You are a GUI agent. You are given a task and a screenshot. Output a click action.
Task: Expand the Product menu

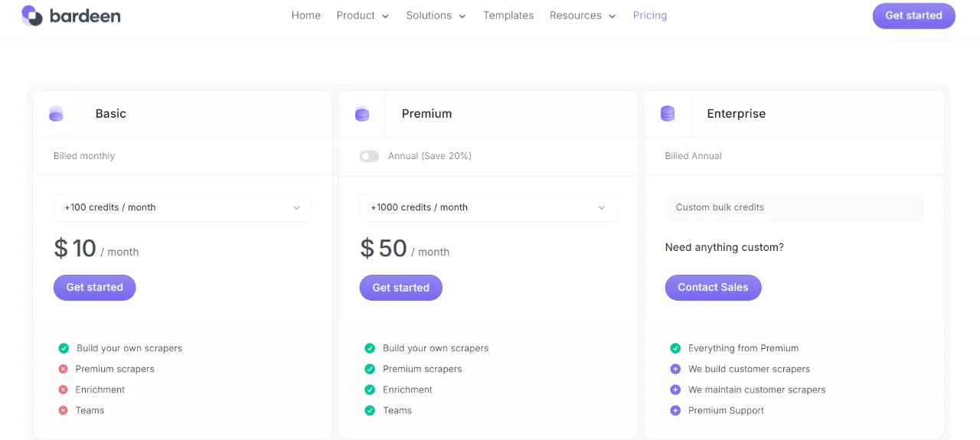(363, 15)
